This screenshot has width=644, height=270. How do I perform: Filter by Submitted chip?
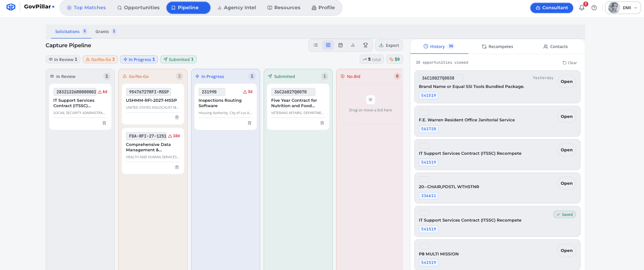tap(178, 60)
